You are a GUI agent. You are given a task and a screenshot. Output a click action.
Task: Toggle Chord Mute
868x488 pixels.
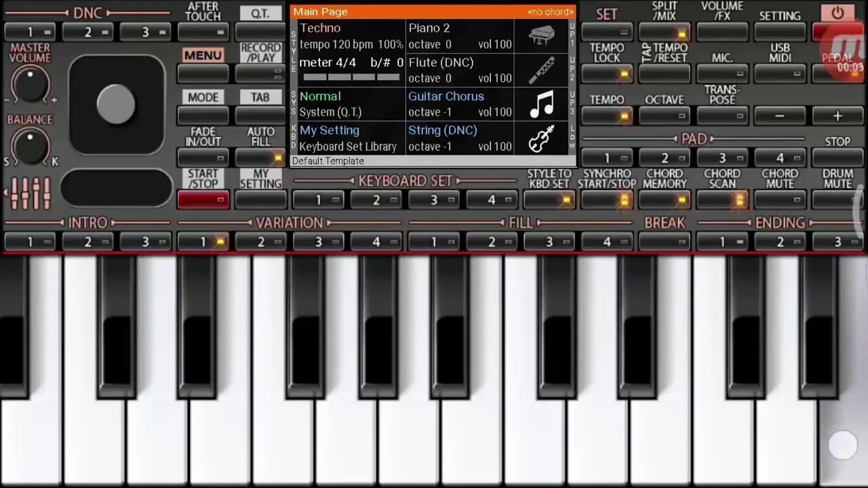tap(780, 200)
